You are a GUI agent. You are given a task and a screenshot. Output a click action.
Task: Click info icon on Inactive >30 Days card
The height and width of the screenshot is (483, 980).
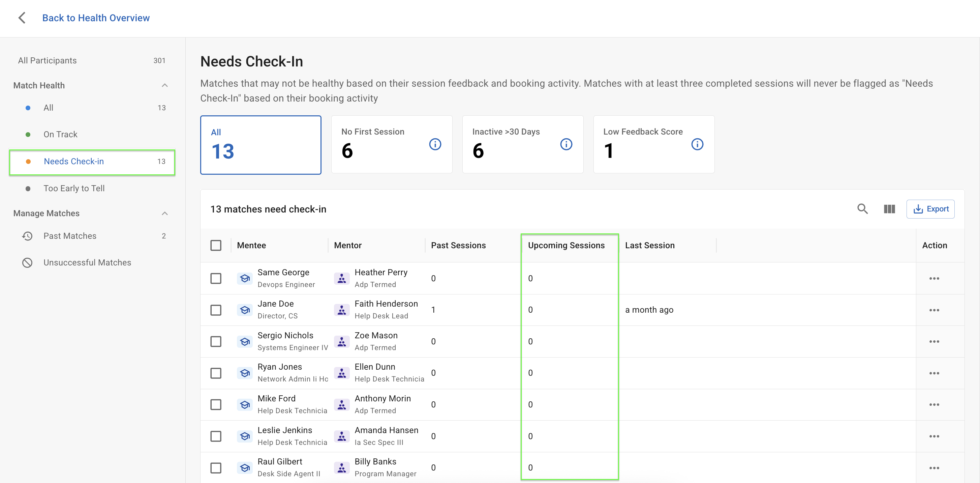click(x=566, y=144)
